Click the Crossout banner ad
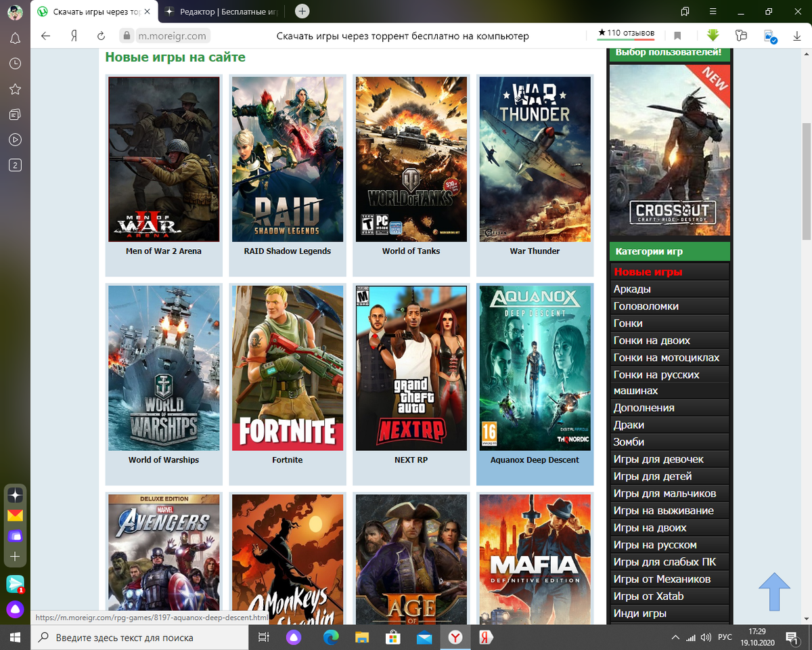Viewport: 812px width, 650px height. tap(670, 150)
